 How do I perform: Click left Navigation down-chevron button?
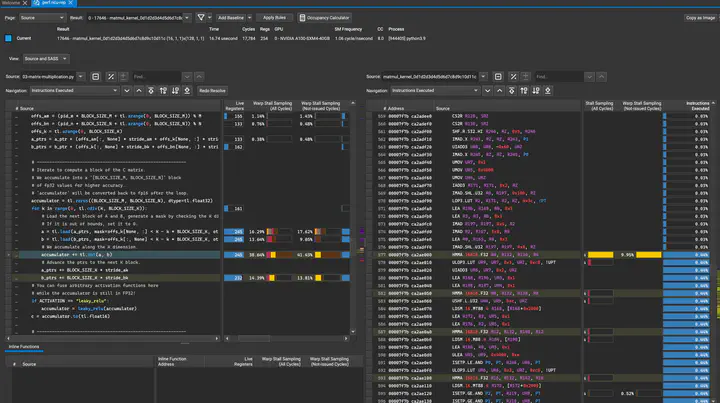coord(127,91)
